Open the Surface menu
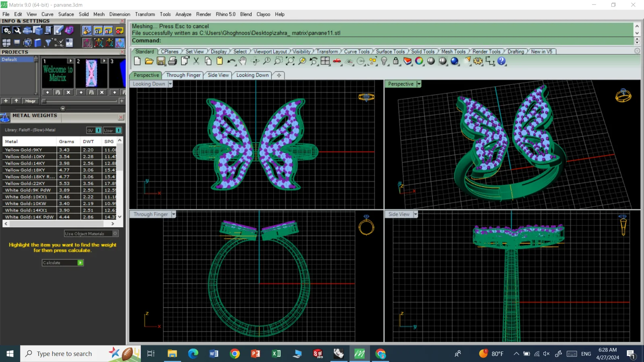 coord(66,14)
